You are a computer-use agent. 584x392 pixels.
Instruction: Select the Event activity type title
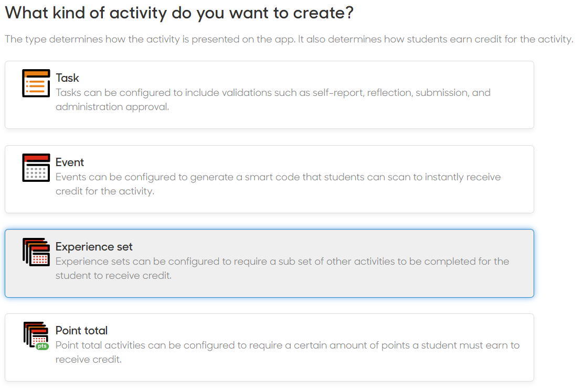tap(70, 162)
